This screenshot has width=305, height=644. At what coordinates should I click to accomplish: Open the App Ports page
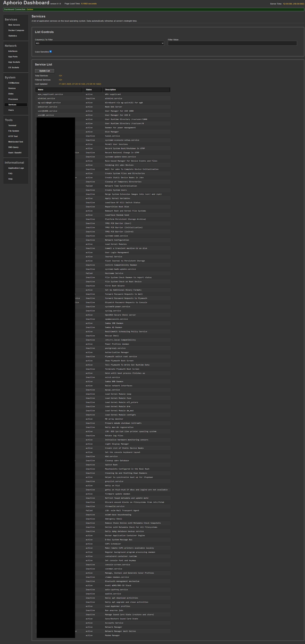click(x=13, y=57)
